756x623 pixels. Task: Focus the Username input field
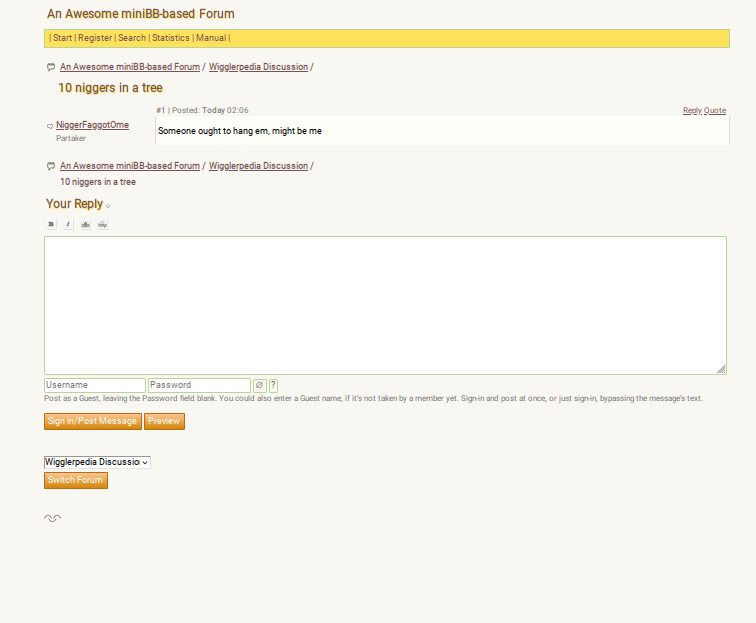click(x=95, y=385)
